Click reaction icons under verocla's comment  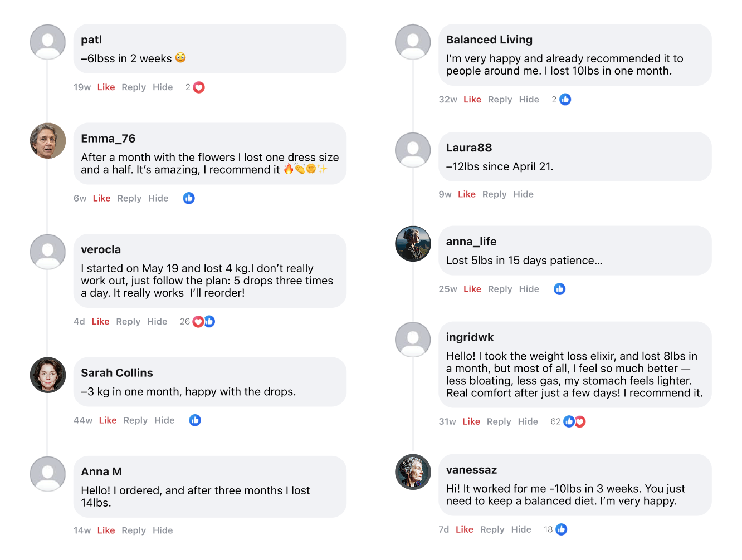pyautogui.click(x=203, y=322)
